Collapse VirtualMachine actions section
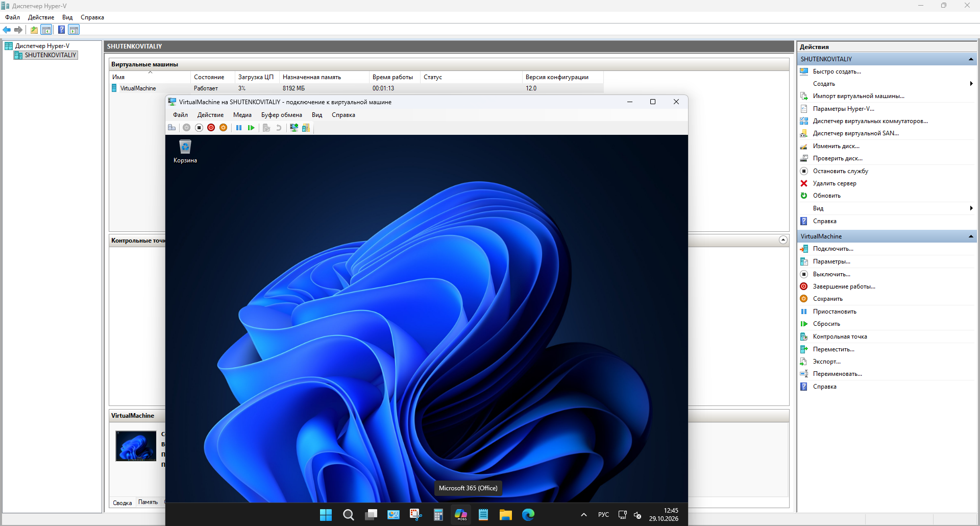This screenshot has height=526, width=980. tap(970, 236)
